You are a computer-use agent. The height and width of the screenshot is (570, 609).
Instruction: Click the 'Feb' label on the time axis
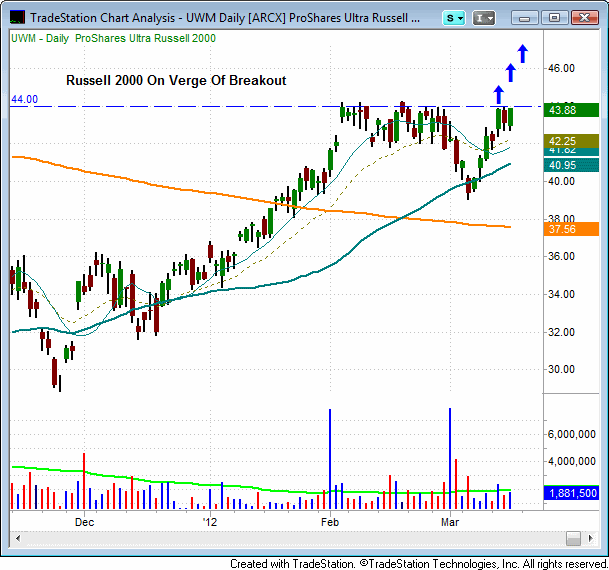(x=330, y=522)
